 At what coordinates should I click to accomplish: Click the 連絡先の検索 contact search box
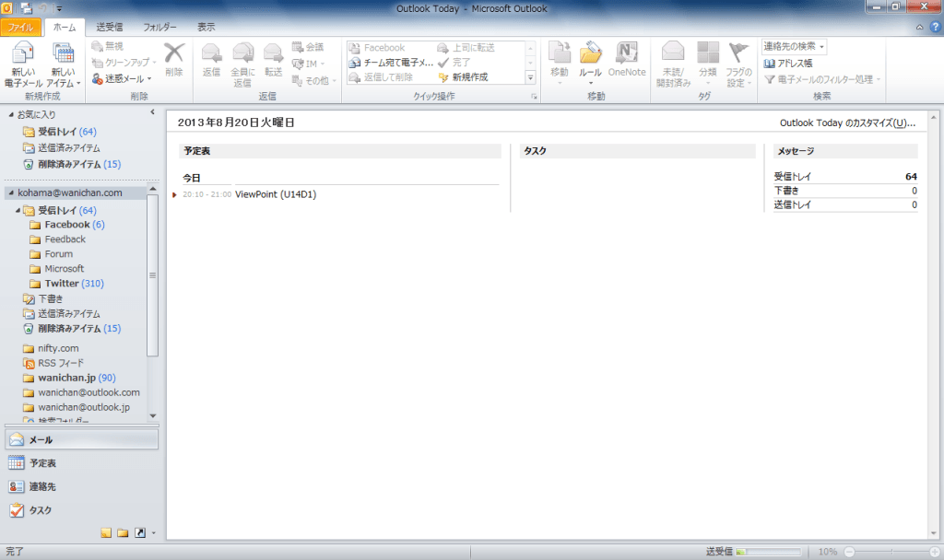[794, 46]
